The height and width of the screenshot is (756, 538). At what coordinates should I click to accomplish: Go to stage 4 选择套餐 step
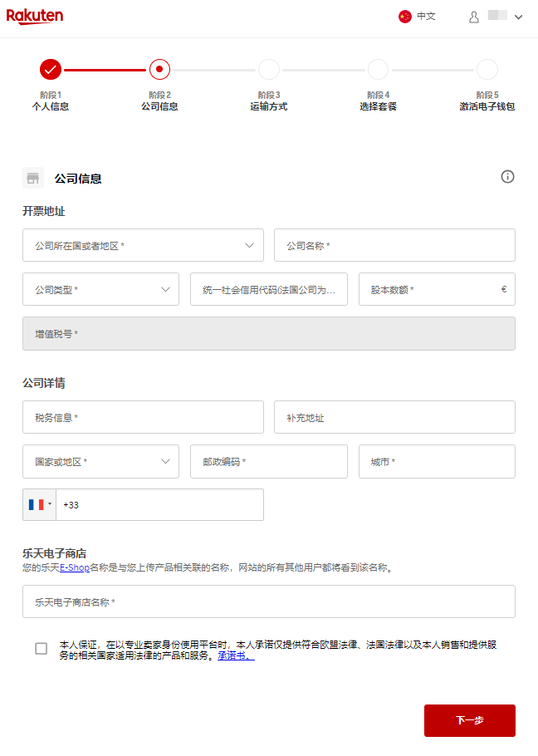click(x=378, y=69)
